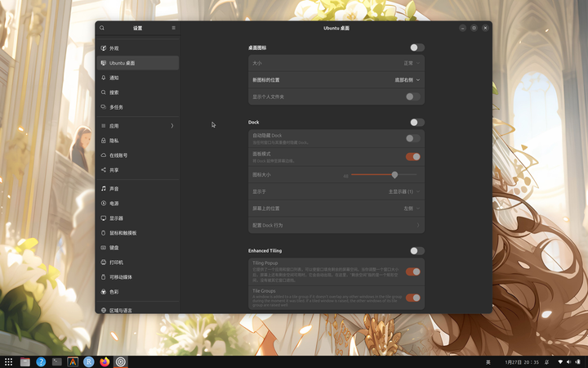This screenshot has width=588, height=368.
Task: Launch Firefox from the taskbar
Action: [x=105, y=361]
